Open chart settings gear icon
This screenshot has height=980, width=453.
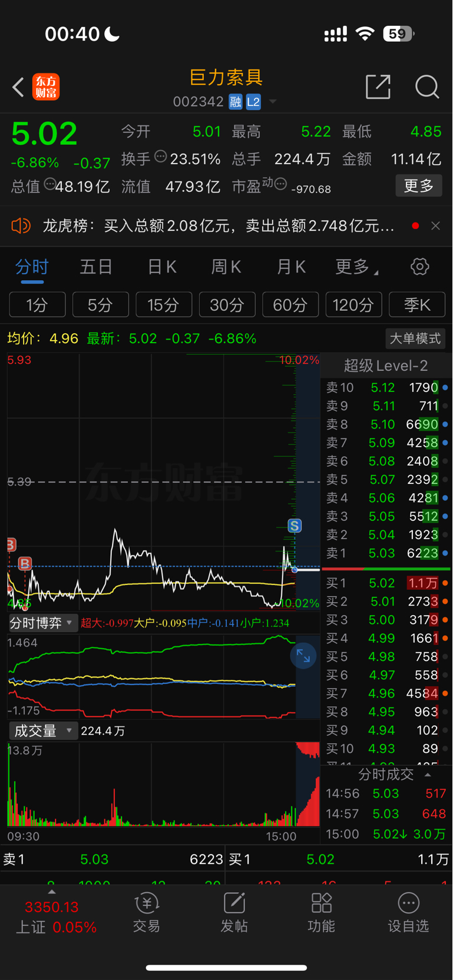(419, 267)
